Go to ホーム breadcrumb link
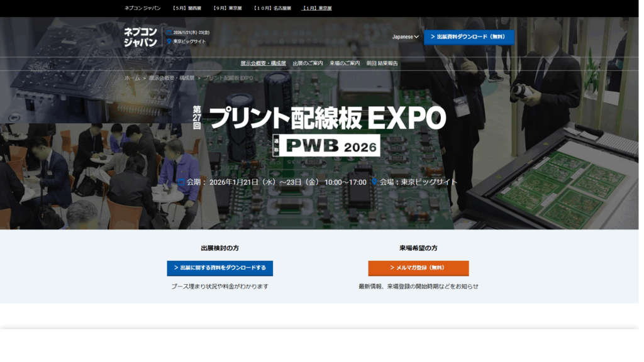Screen dimensions: 644x362 click(132, 78)
